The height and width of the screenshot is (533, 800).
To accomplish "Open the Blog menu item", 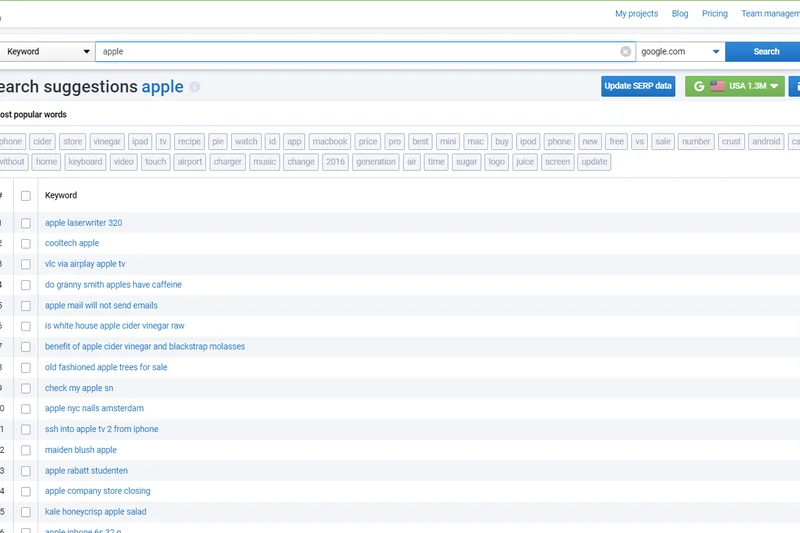I will click(680, 14).
